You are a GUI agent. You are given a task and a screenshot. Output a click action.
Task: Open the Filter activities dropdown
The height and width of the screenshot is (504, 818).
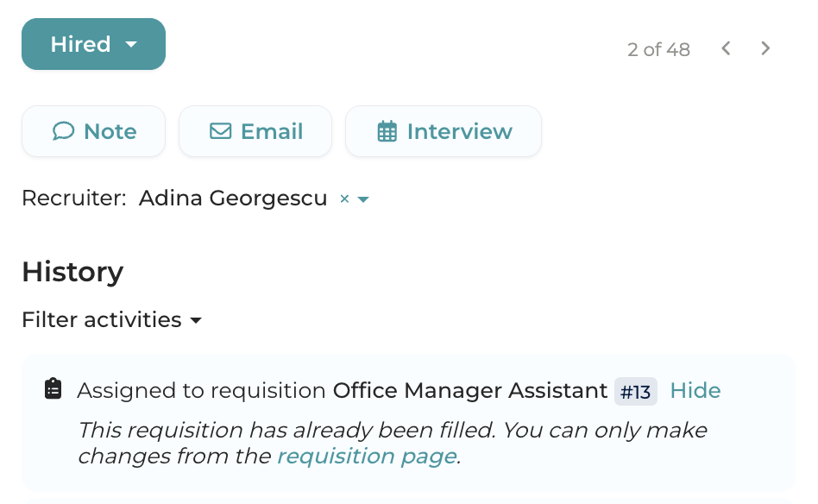111,320
